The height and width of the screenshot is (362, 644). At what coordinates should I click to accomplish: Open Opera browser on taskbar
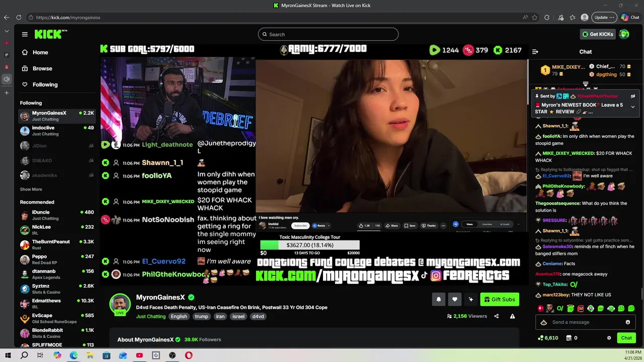pyautogui.click(x=189, y=355)
